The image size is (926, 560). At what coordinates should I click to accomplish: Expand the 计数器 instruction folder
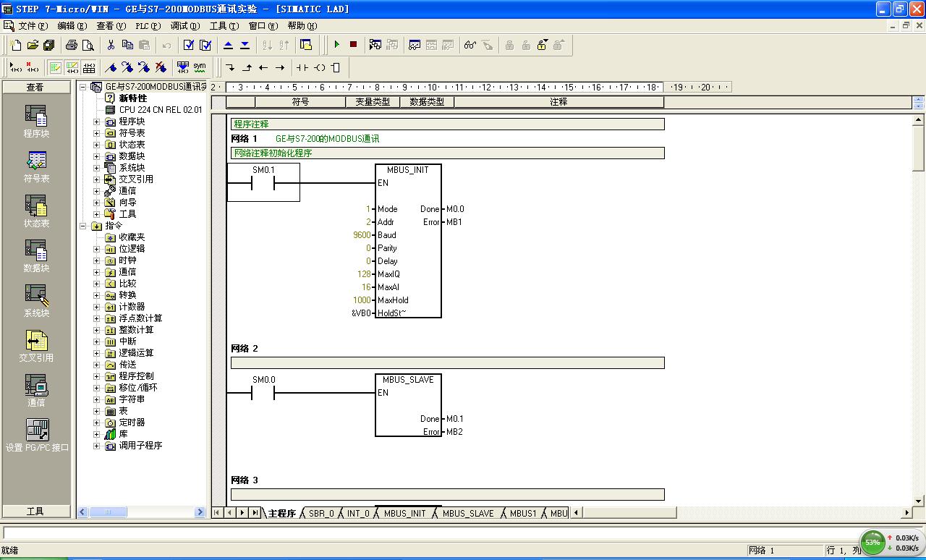[97, 307]
